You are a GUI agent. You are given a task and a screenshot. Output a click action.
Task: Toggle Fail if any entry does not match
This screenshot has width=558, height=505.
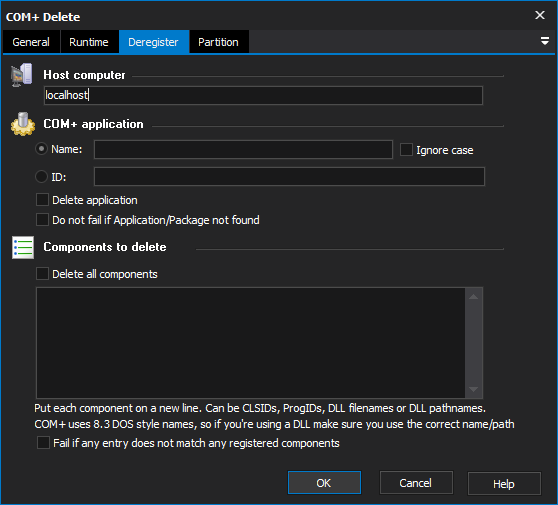(x=43, y=443)
